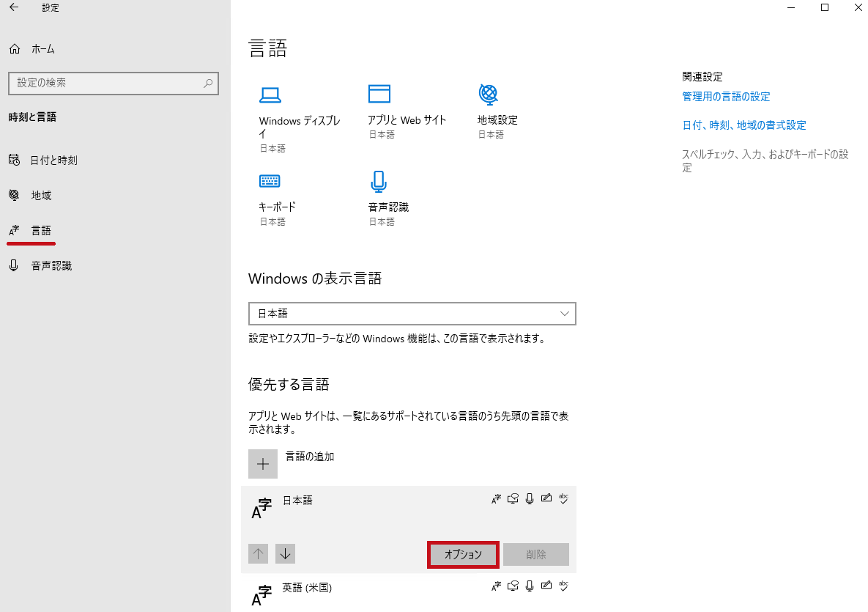Viewport: 868px width, 612px height.
Task: Click 日本語 handwriting feature icon
Action: point(546,498)
